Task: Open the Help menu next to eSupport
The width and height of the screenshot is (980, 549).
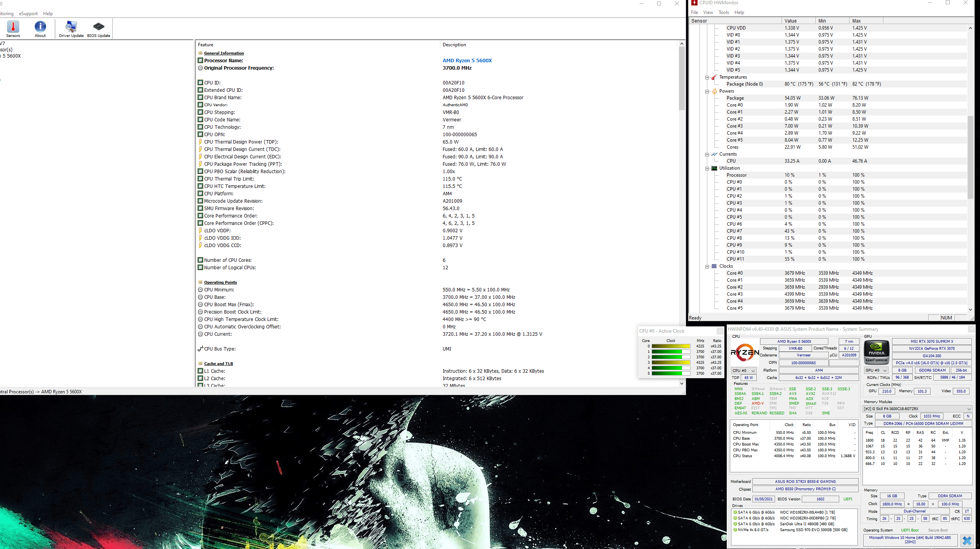Action: click(48, 14)
